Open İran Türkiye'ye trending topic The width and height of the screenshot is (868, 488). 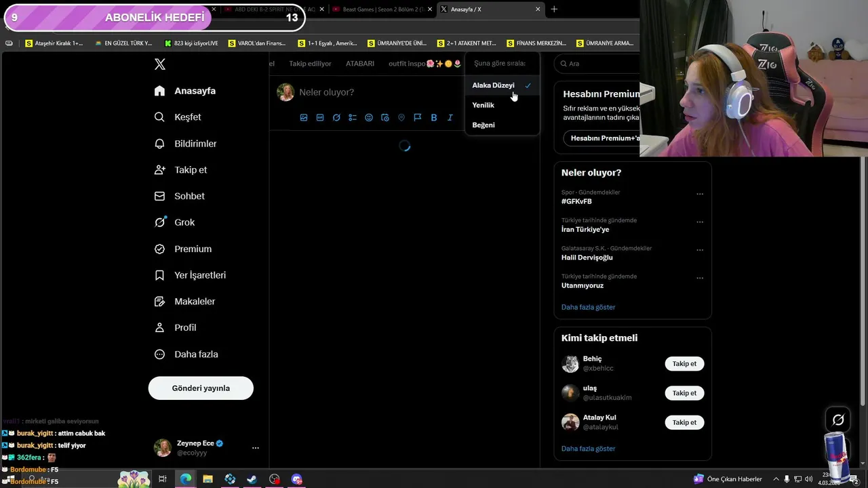pos(585,229)
